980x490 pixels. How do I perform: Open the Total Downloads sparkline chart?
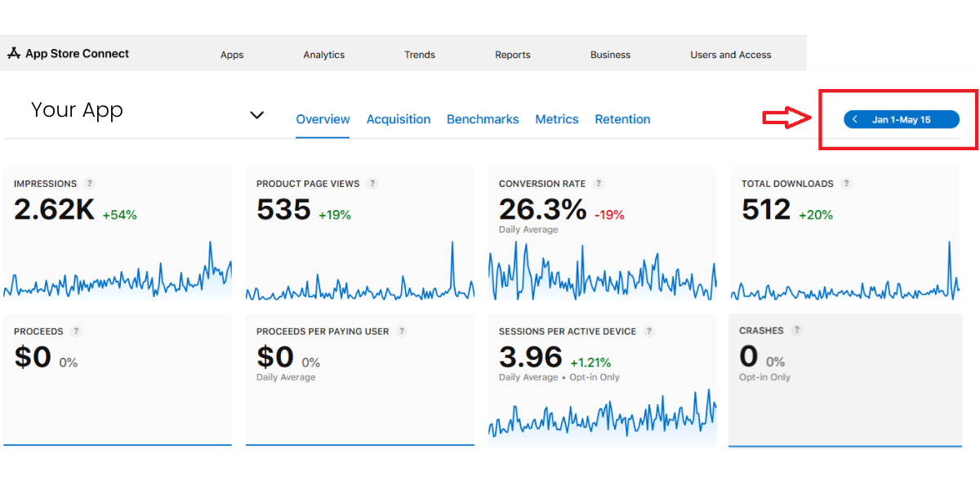pos(845,270)
